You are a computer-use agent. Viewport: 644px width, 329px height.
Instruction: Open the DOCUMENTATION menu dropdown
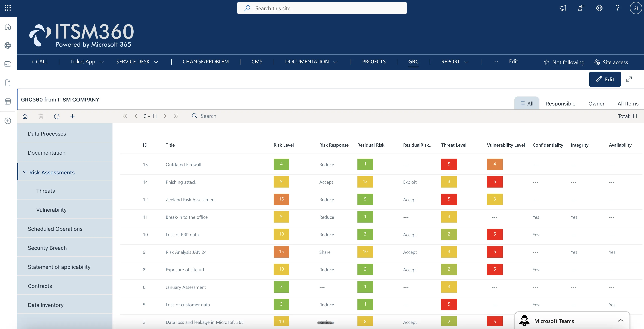coord(335,62)
